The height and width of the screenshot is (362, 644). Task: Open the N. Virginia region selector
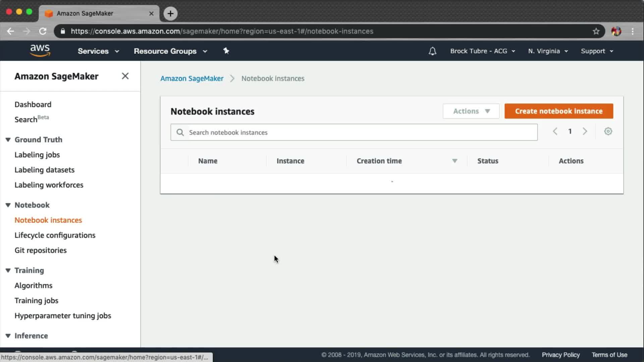coord(548,51)
